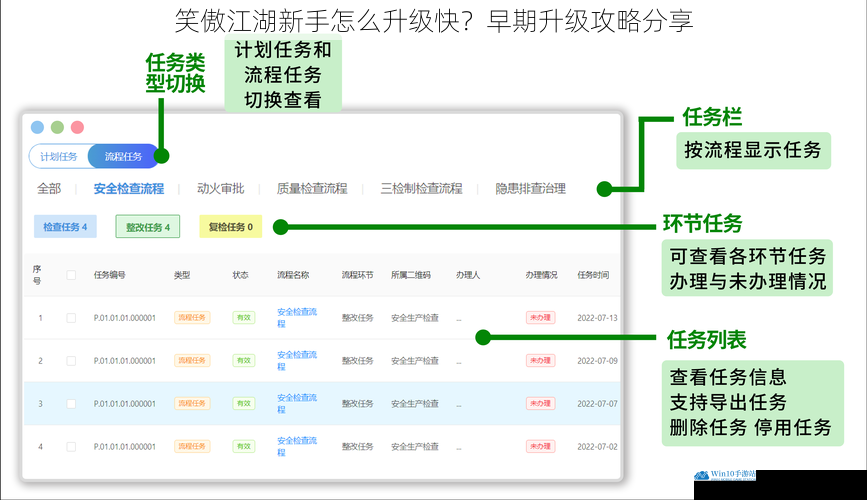Image resolution: width=867 pixels, height=500 pixels.
Task: Click 有效 status badge in the 2022-07-09 row
Action: coord(244,360)
